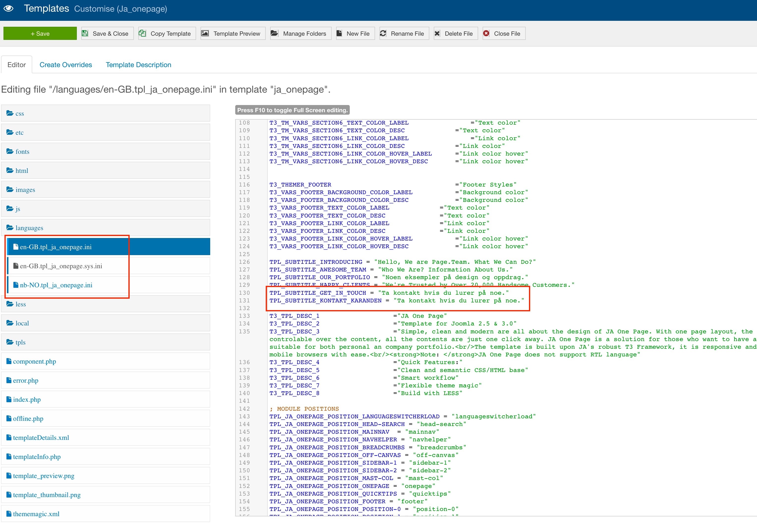The height and width of the screenshot is (532, 757).
Task: Expand the html folder
Action: pyautogui.click(x=22, y=171)
